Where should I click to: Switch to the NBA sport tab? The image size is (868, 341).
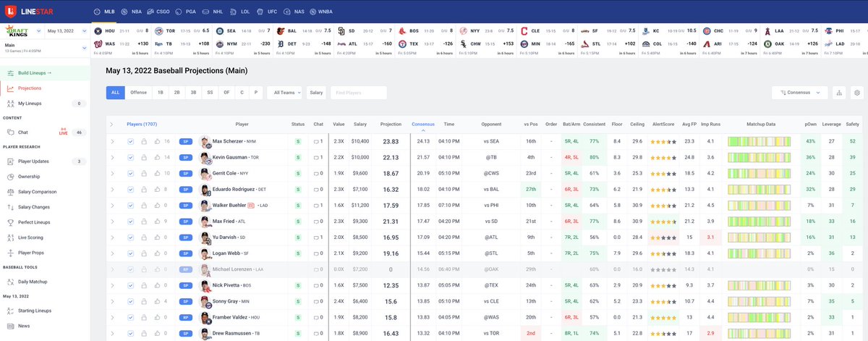click(132, 12)
